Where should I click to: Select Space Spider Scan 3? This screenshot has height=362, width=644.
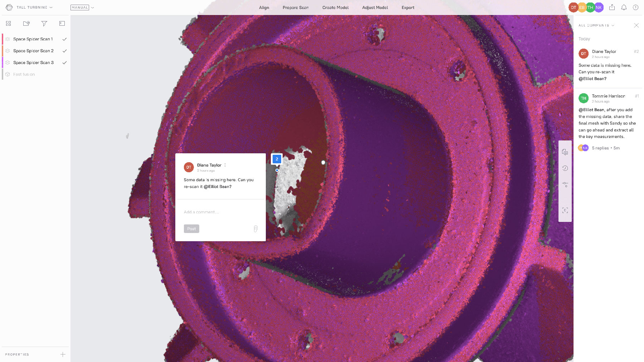pos(35,63)
